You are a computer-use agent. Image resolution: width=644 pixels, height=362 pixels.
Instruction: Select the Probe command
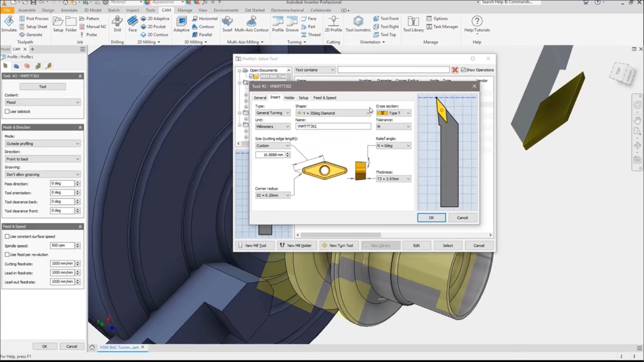tap(89, 34)
